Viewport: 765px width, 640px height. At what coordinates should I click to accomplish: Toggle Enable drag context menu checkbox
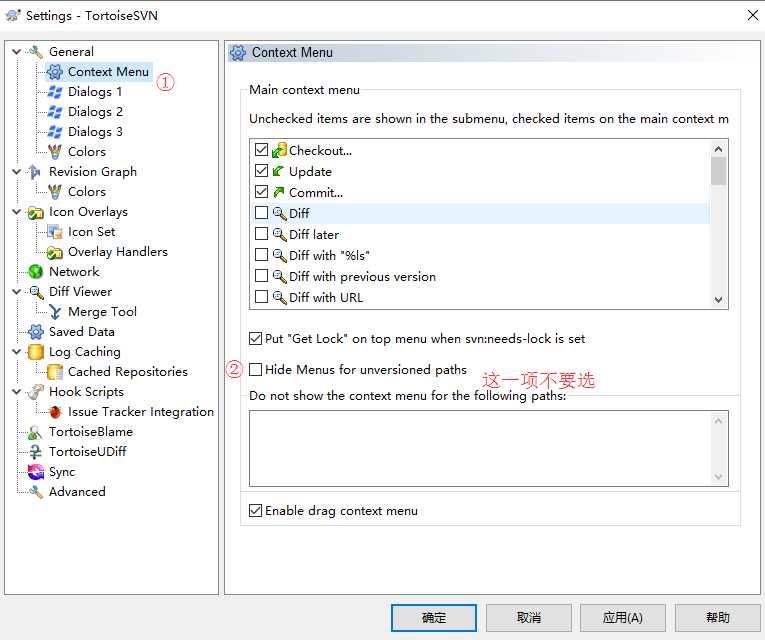(256, 511)
